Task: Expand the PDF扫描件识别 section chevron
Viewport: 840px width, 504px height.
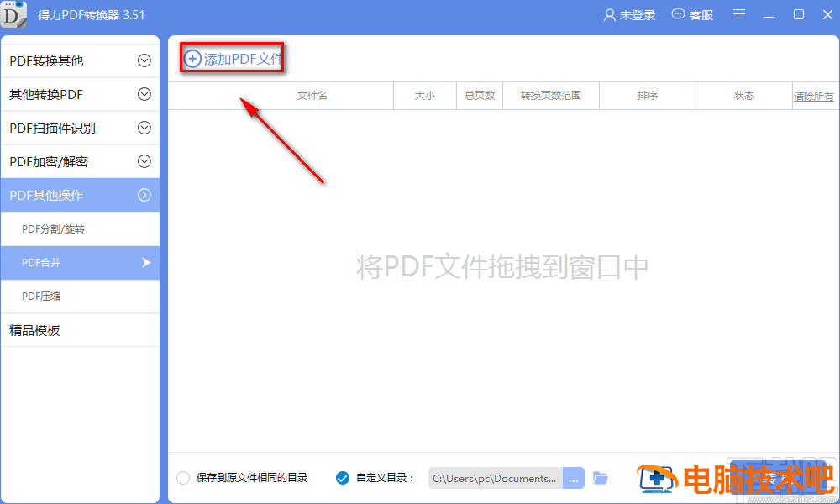Action: pyautogui.click(x=144, y=128)
